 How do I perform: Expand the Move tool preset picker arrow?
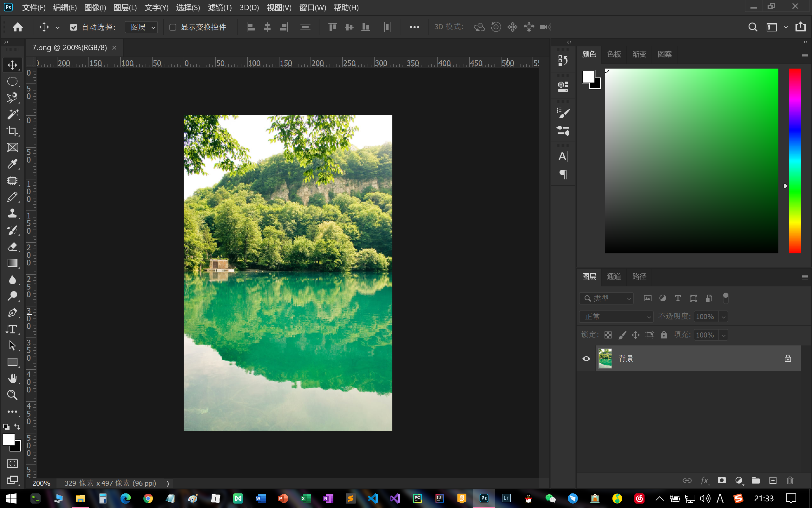57,28
